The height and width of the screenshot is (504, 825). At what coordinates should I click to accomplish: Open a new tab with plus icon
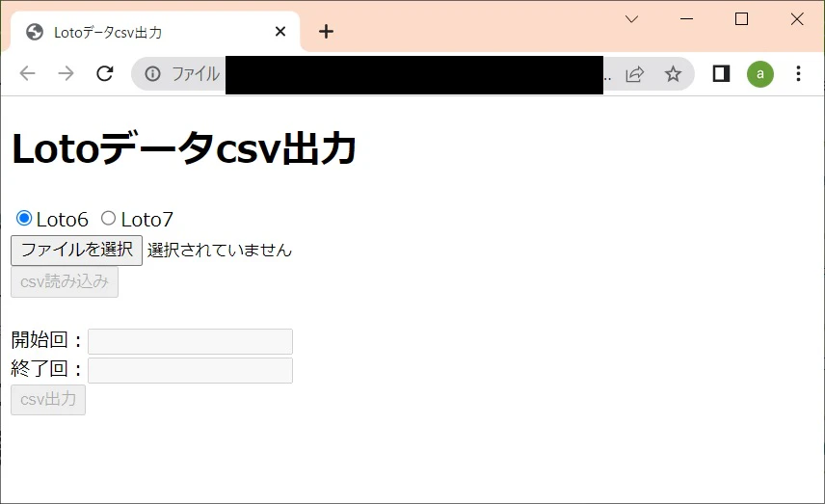point(326,32)
